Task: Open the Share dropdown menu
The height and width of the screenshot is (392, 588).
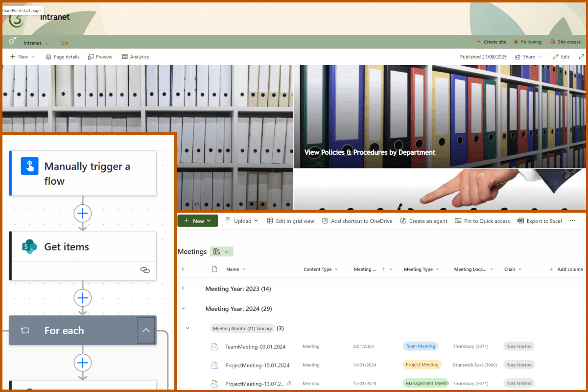Action: [x=529, y=57]
